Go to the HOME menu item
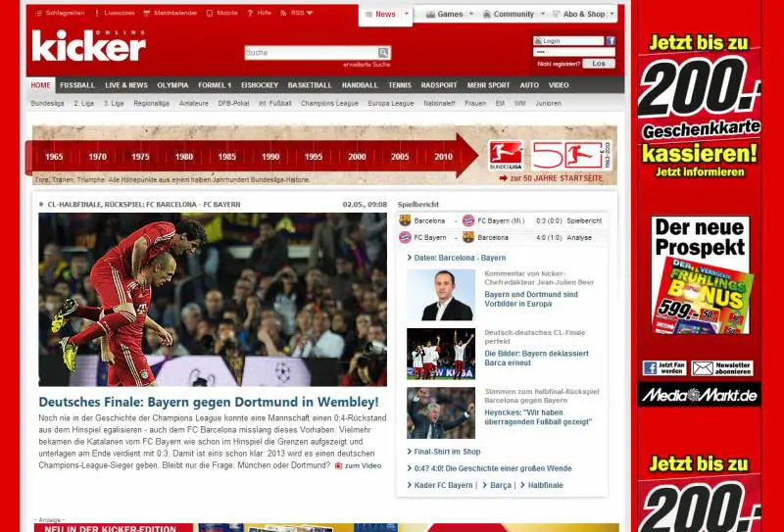This screenshot has width=784, height=532. click(x=40, y=85)
